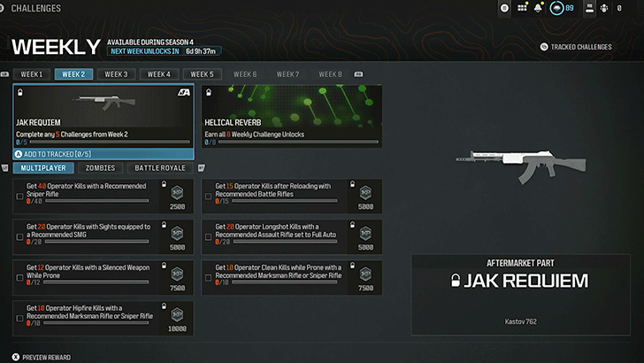The image size is (644, 363).
Task: Switch to the Zombies category tab
Action: pos(100,168)
